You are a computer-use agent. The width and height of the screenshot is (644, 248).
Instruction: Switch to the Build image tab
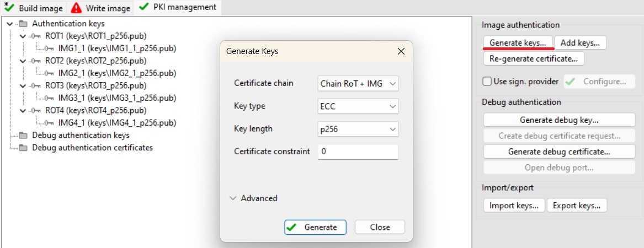[34, 8]
